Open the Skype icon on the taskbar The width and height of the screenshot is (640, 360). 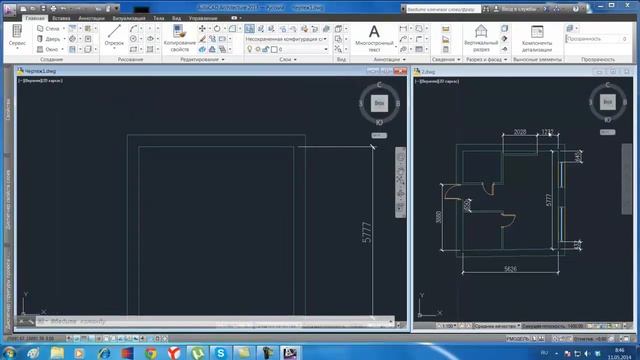pyautogui.click(x=220, y=353)
